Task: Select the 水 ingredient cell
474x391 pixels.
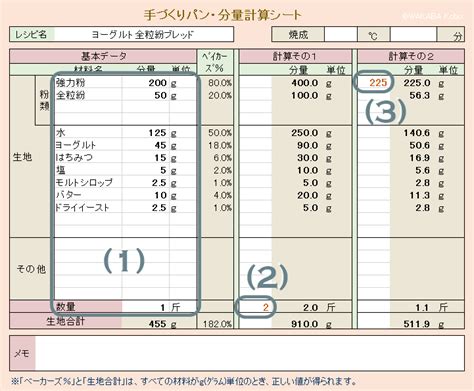Action: click(88, 133)
